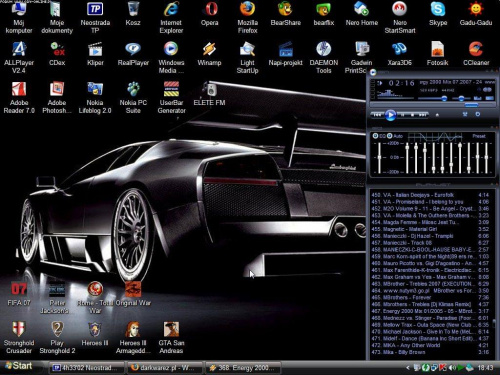Launch the GTA San Andreas icon
This screenshot has width=500, height=375.
click(x=171, y=338)
